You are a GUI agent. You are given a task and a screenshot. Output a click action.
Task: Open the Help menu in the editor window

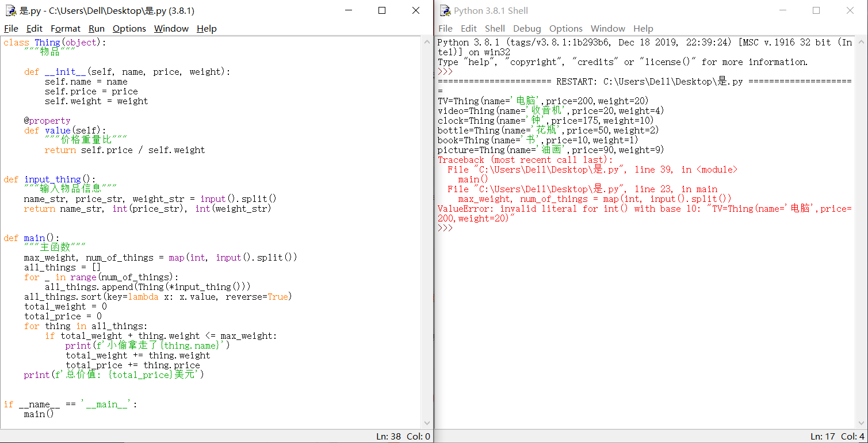click(207, 29)
